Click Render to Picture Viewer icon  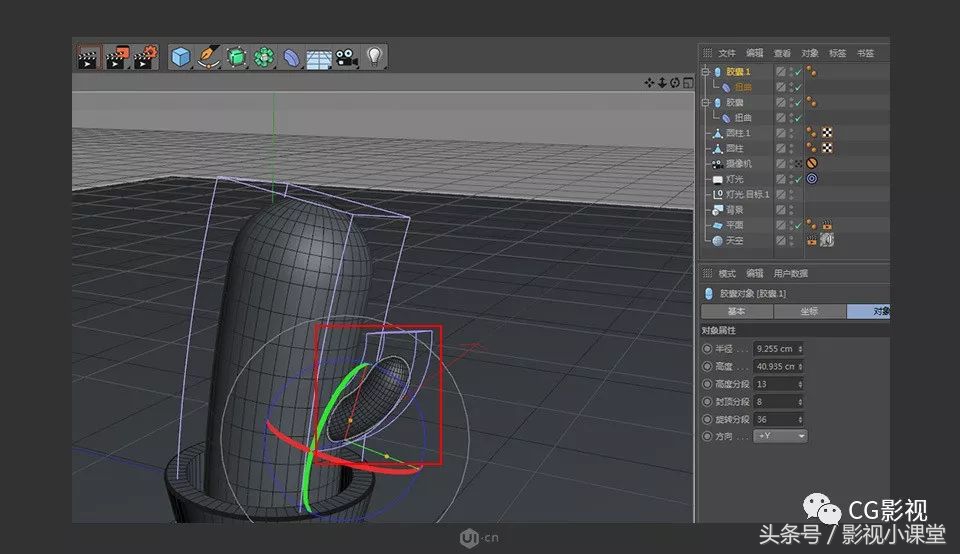point(117,58)
